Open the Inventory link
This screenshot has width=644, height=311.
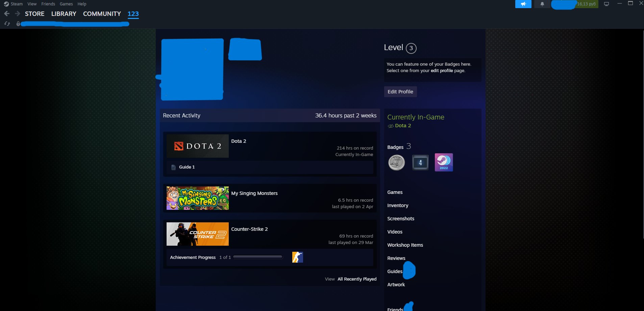point(398,205)
